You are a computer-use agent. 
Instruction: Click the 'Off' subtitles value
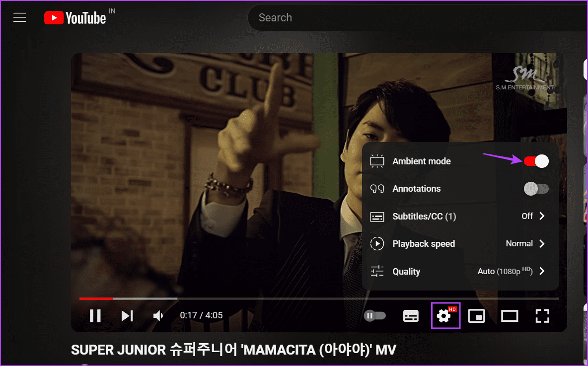(x=527, y=216)
